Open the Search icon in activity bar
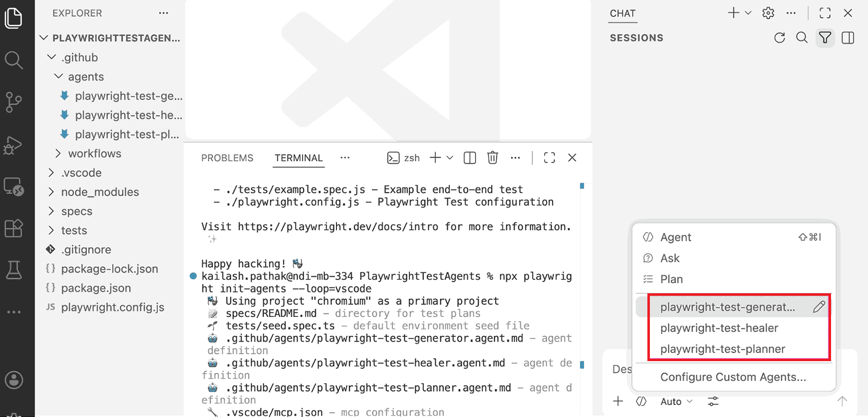 [13, 60]
